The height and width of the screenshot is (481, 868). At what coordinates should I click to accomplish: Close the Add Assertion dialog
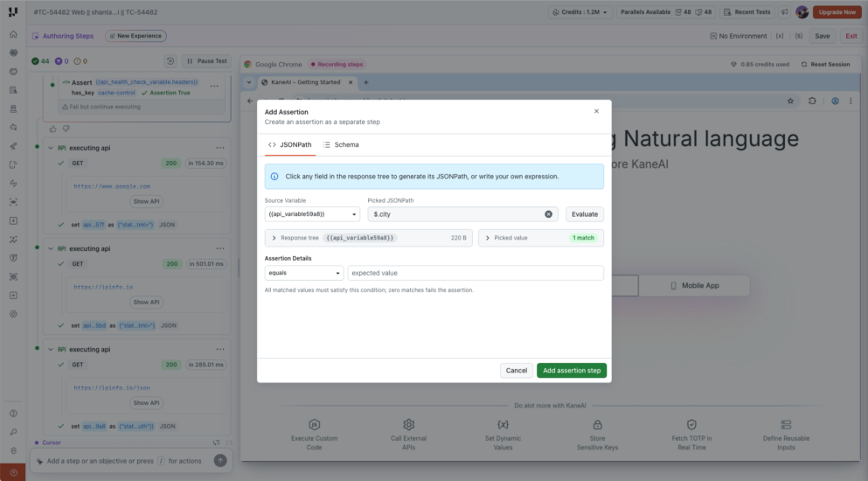(x=596, y=111)
